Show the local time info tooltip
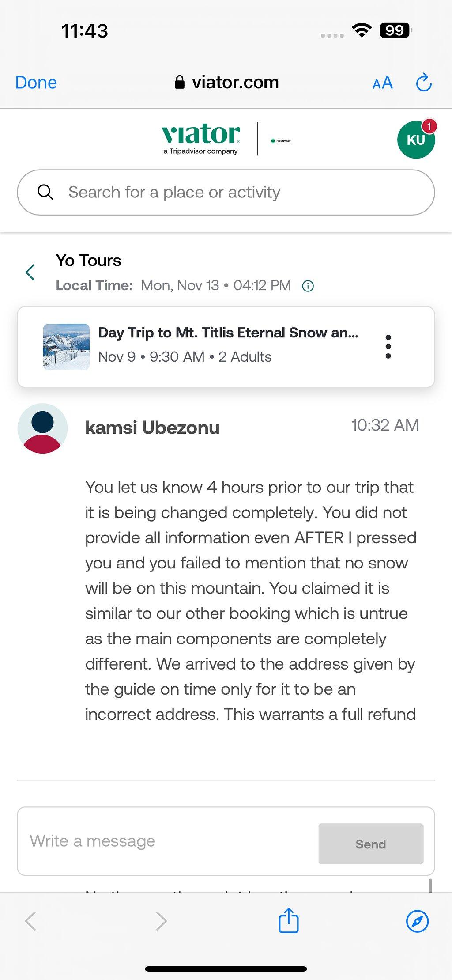This screenshot has width=452, height=980. 308,286
